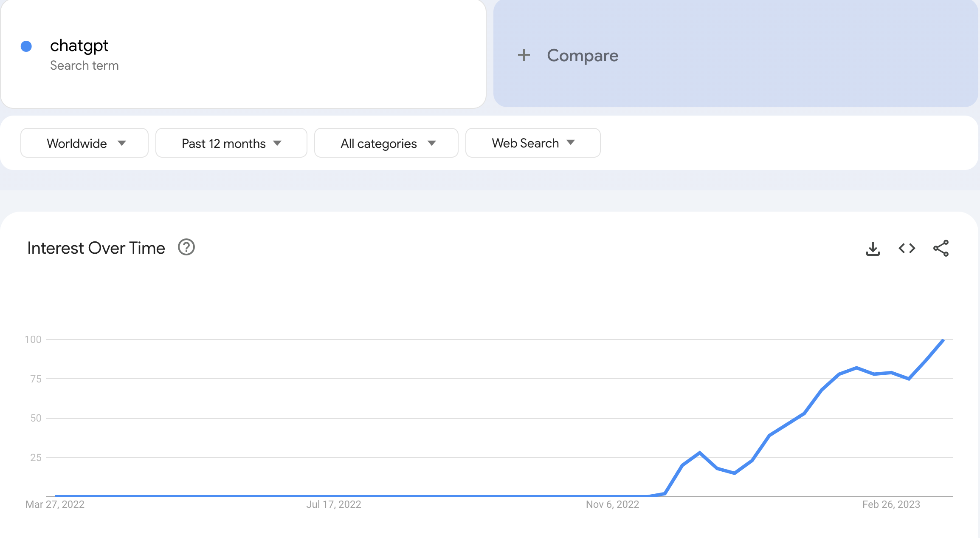
Task: Open the Interest Over Time help icon
Action: [186, 247]
